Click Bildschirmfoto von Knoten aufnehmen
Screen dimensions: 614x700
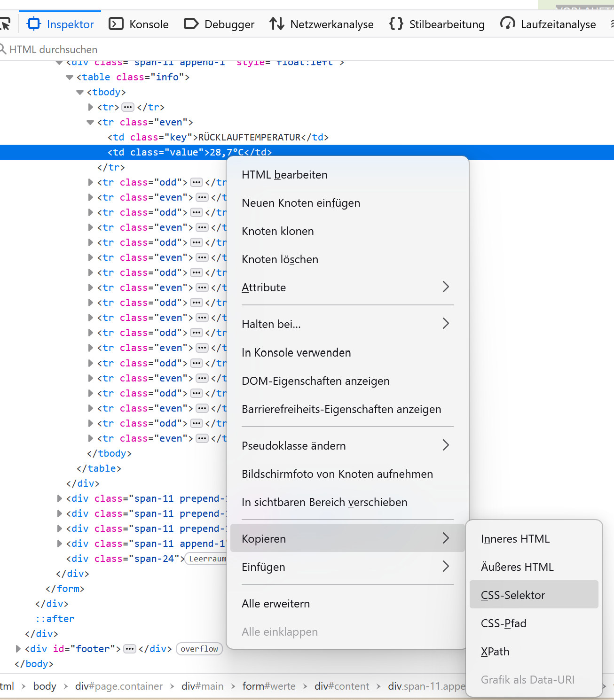pos(337,474)
